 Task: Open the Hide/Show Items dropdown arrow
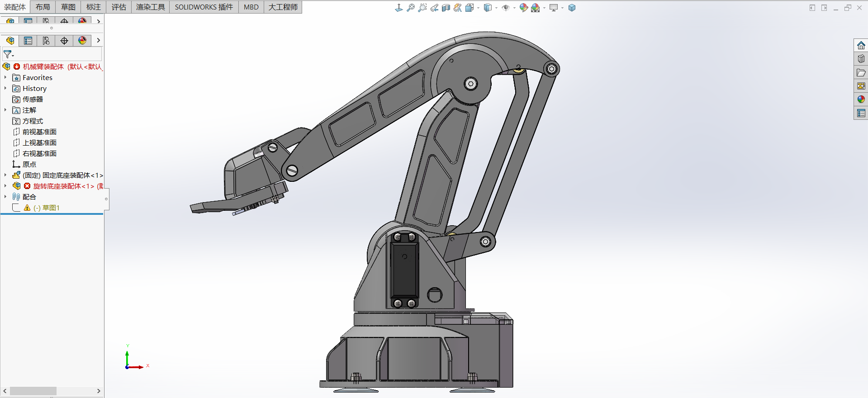[514, 8]
